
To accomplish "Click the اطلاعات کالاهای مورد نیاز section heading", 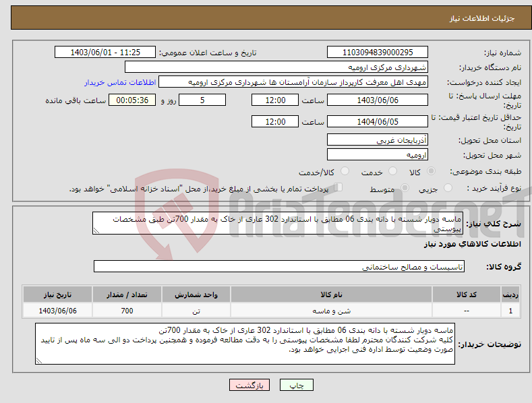I will pos(472,244).
